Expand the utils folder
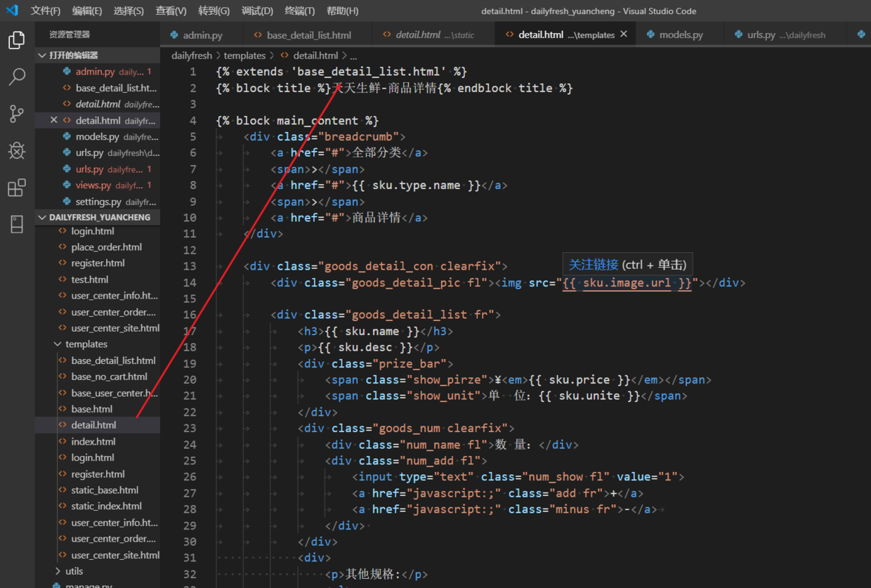Screen dimensions: 871x588 pyautogui.click(x=74, y=571)
